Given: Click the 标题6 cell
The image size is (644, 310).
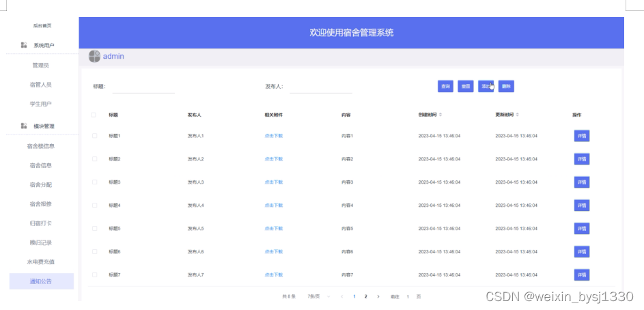Looking at the screenshot, I should [115, 252].
